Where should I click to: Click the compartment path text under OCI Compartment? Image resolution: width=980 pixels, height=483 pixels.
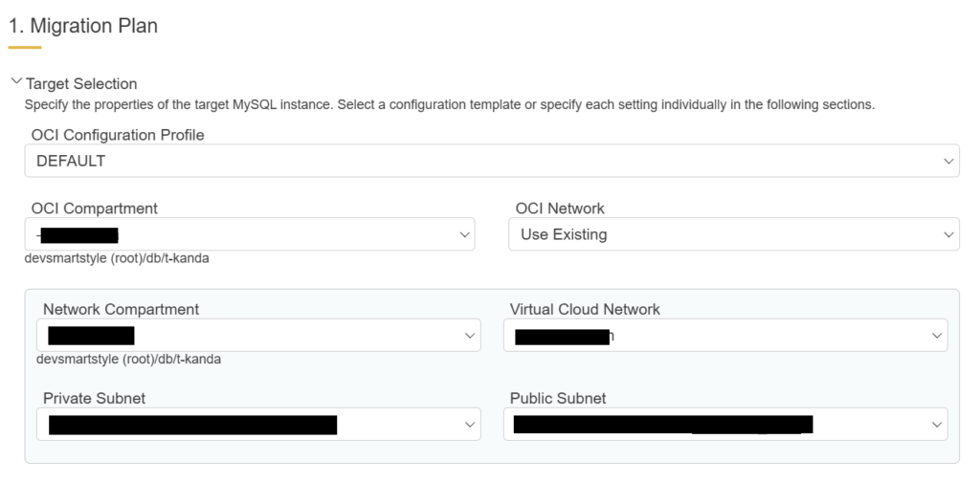(x=117, y=258)
